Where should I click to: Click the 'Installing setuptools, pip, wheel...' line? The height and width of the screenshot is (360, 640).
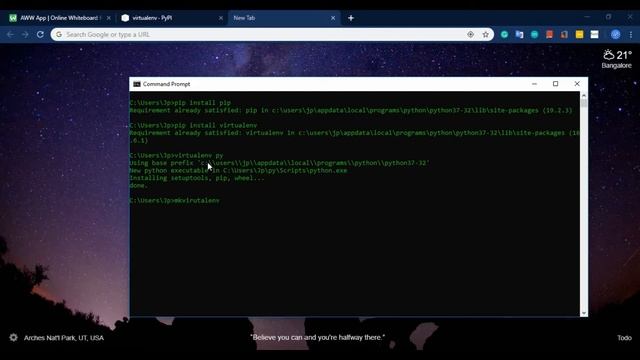197,178
